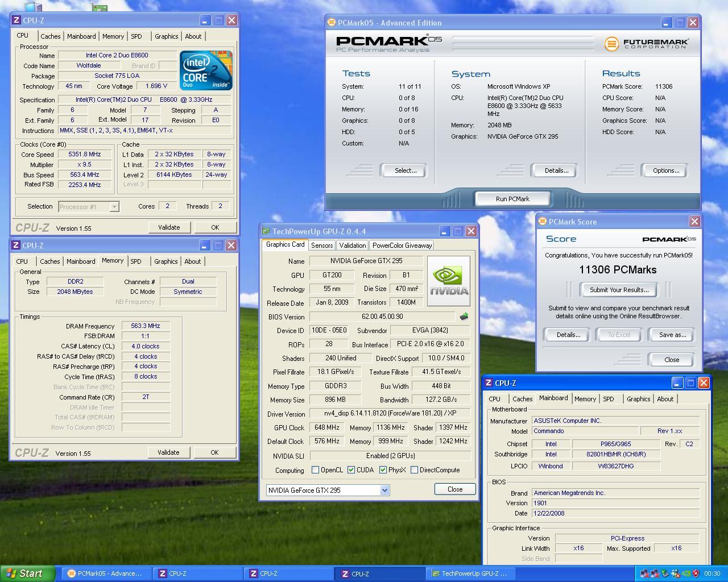This screenshot has width=728, height=582.
Task: Switch to Sensors tab in GPU-Z
Action: tap(322, 246)
